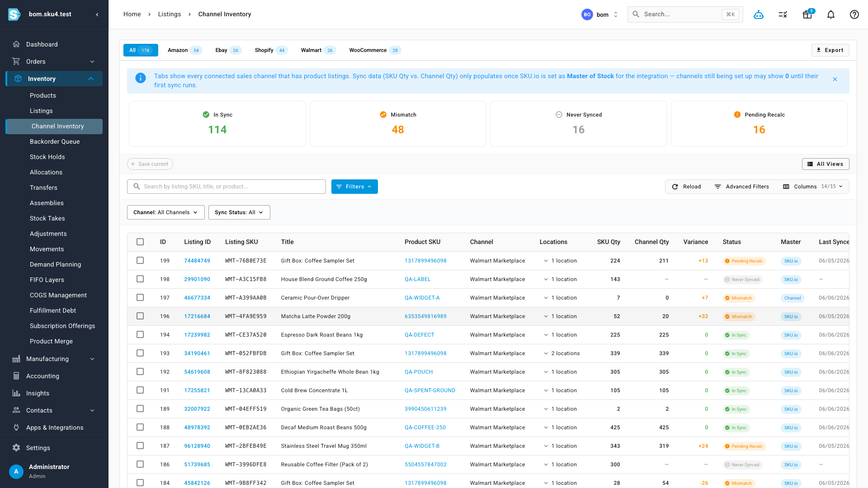The height and width of the screenshot is (488, 868).
Task: Check the row with ID 197
Action: tap(140, 298)
